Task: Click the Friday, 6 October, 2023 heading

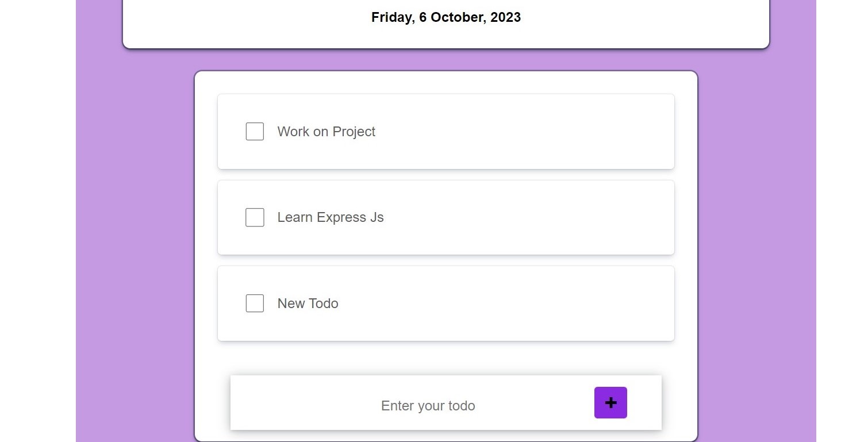Action: point(445,17)
